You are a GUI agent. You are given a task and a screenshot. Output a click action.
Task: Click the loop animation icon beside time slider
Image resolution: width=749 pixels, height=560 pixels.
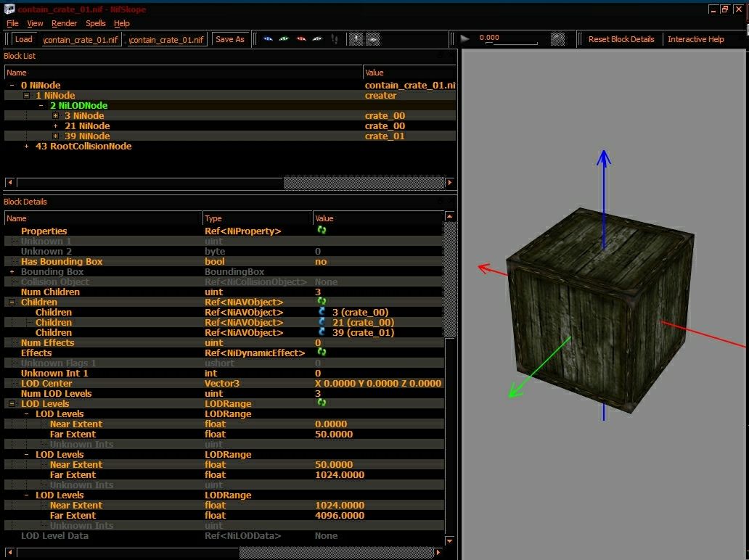(557, 39)
